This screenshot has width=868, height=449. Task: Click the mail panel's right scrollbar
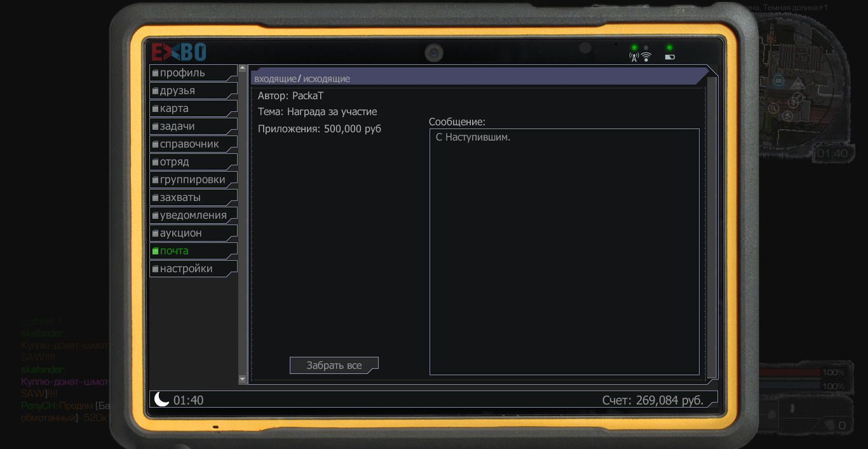(712, 228)
